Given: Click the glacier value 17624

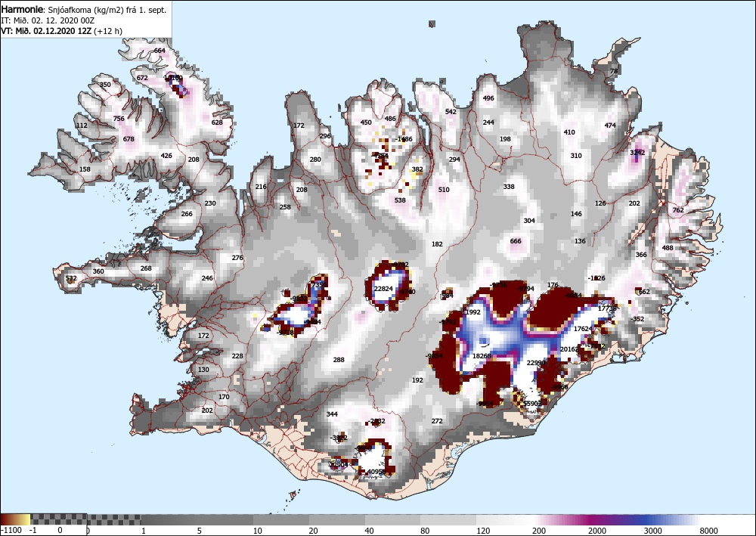Looking at the screenshot, I should [x=583, y=329].
